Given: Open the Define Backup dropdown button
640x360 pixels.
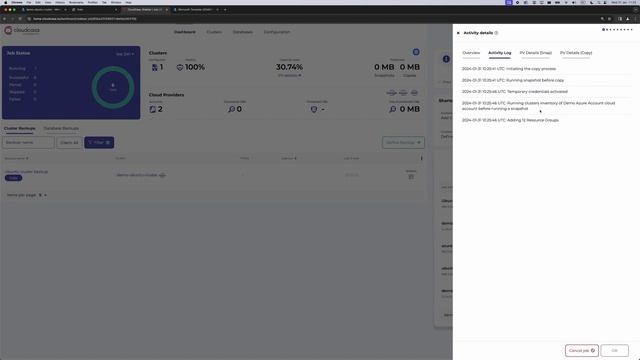Looking at the screenshot, I should pos(403,142).
